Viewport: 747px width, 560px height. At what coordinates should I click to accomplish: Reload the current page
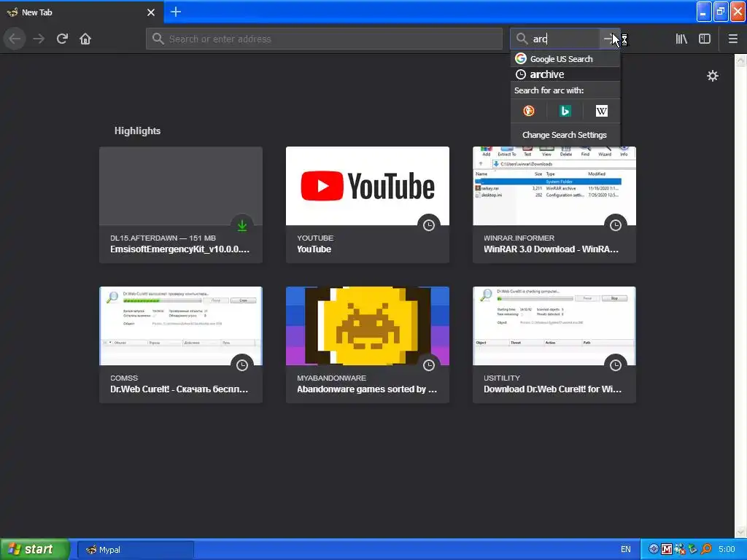click(62, 39)
